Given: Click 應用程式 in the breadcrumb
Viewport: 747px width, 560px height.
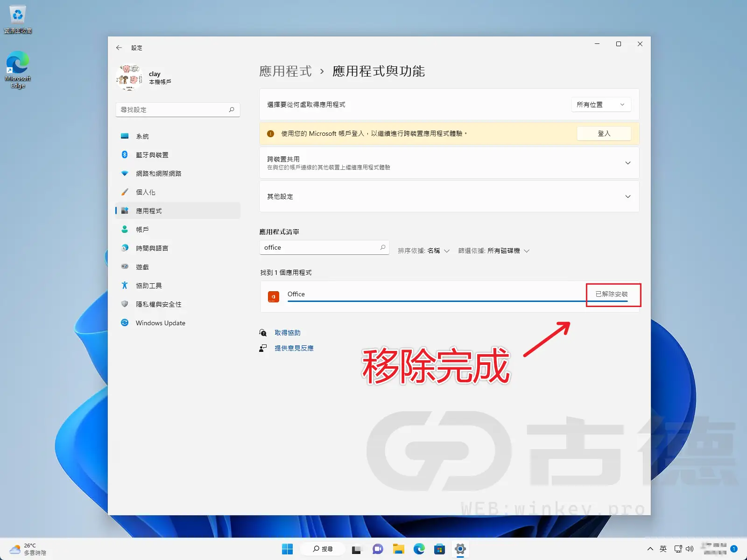Looking at the screenshot, I should pyautogui.click(x=286, y=71).
